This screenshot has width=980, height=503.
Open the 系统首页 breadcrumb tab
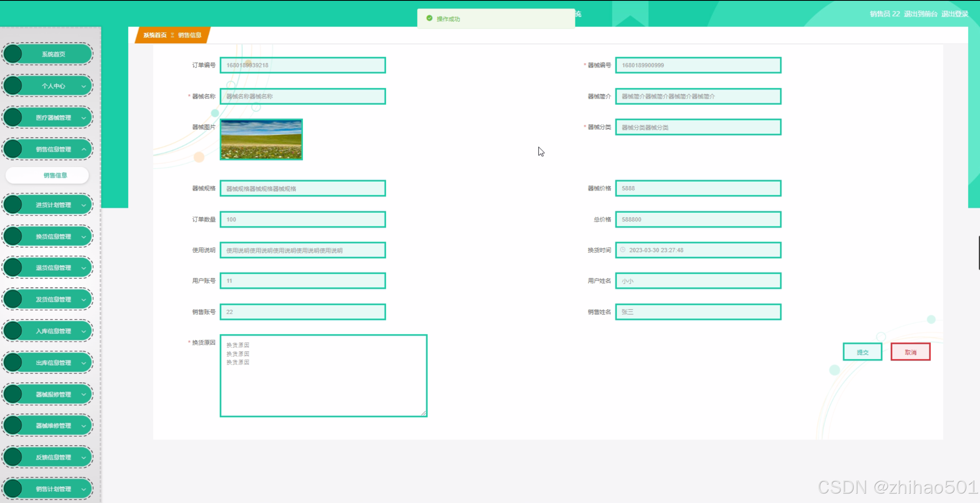point(155,35)
